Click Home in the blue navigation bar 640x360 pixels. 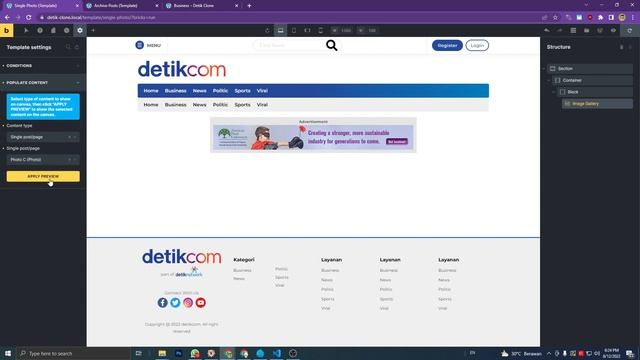coord(151,91)
